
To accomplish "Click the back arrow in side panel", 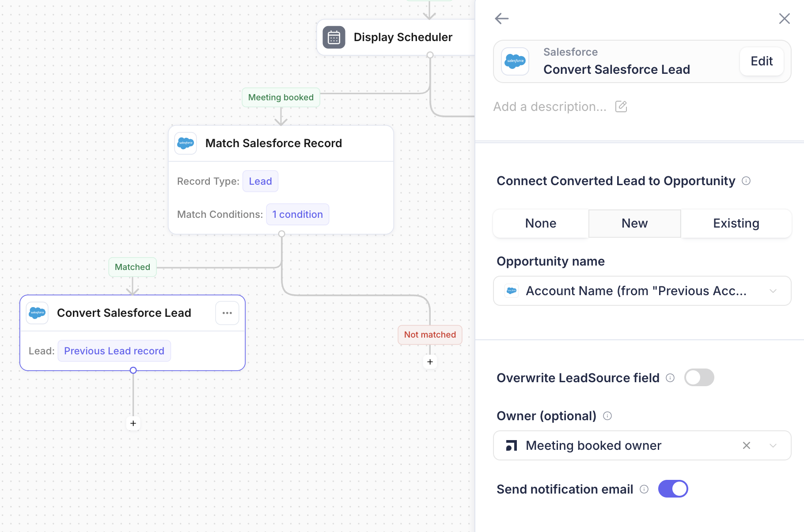I will point(502,19).
